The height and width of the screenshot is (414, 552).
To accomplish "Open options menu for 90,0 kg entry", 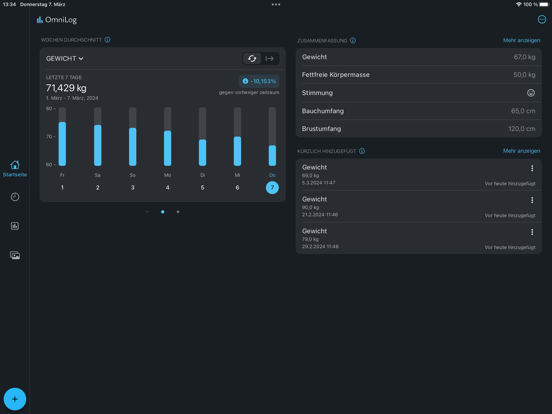I will [532, 200].
